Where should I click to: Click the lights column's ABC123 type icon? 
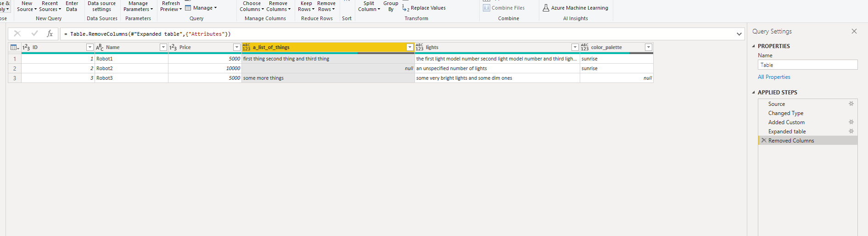420,47
